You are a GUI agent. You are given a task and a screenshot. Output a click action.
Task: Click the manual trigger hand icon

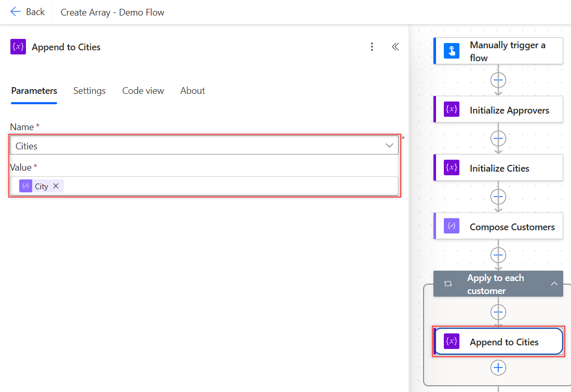452,51
